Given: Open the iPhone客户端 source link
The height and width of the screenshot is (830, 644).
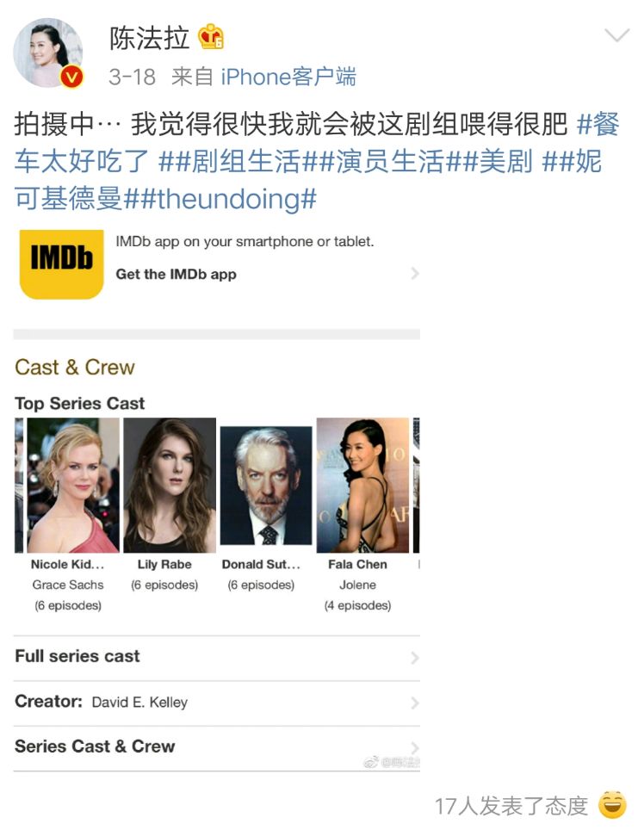Looking at the screenshot, I should pyautogui.click(x=288, y=77).
